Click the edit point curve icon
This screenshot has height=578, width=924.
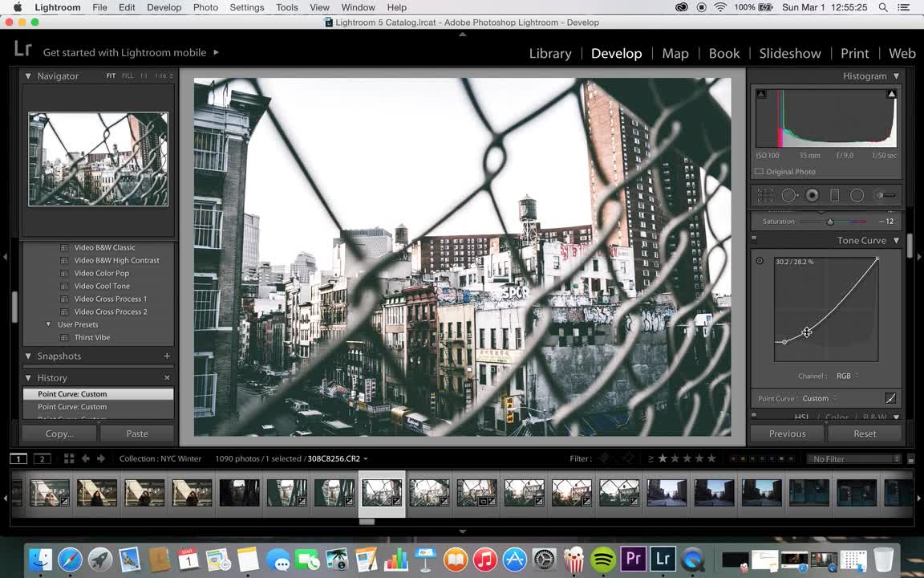pyautogui.click(x=890, y=399)
